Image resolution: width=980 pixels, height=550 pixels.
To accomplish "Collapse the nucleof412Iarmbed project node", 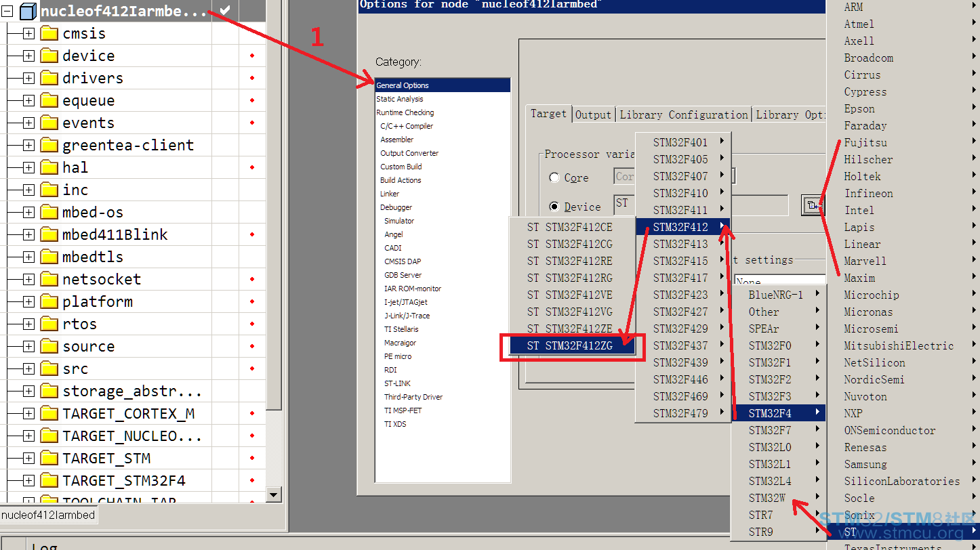I will tap(7, 11).
